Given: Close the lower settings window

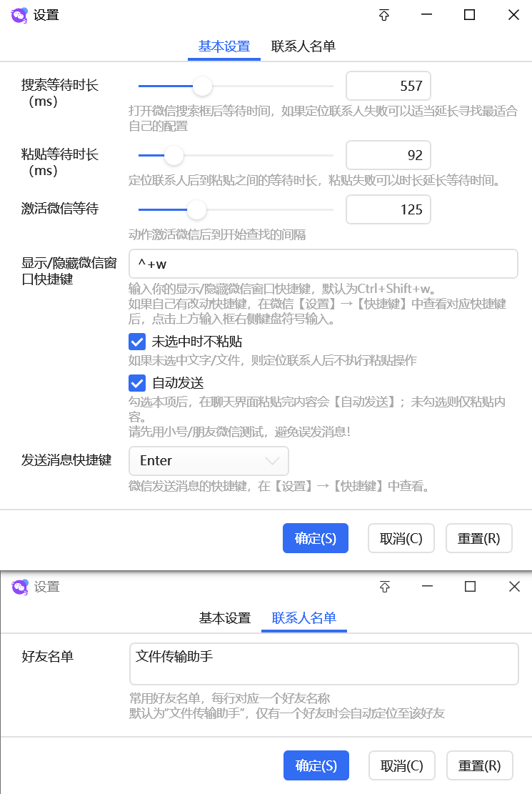Looking at the screenshot, I should tap(514, 586).
